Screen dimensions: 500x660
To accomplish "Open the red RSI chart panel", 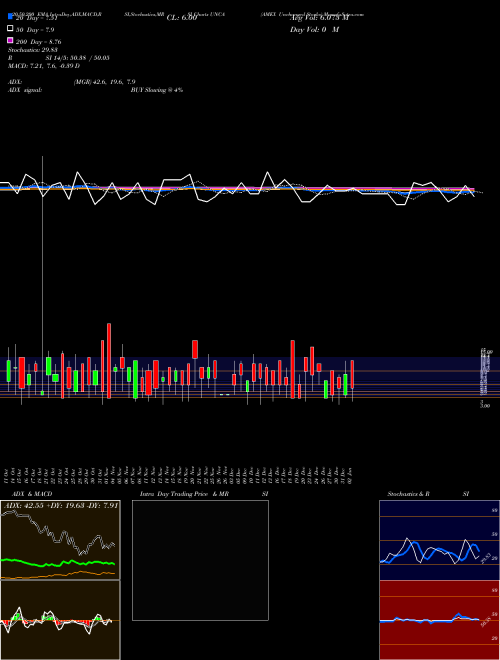I will coord(439,620).
